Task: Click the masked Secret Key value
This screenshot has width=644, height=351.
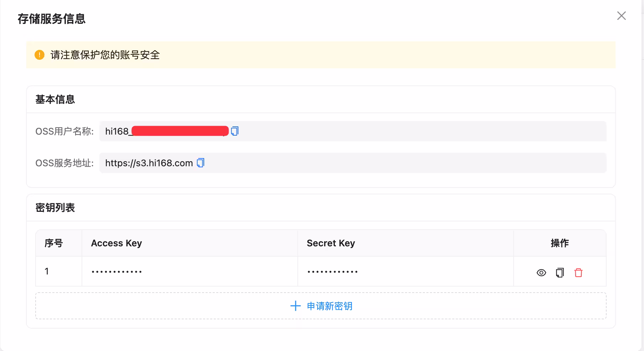Action: click(x=332, y=272)
